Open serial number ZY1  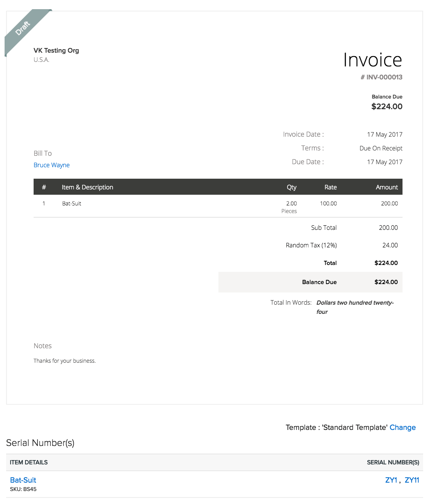(391, 480)
